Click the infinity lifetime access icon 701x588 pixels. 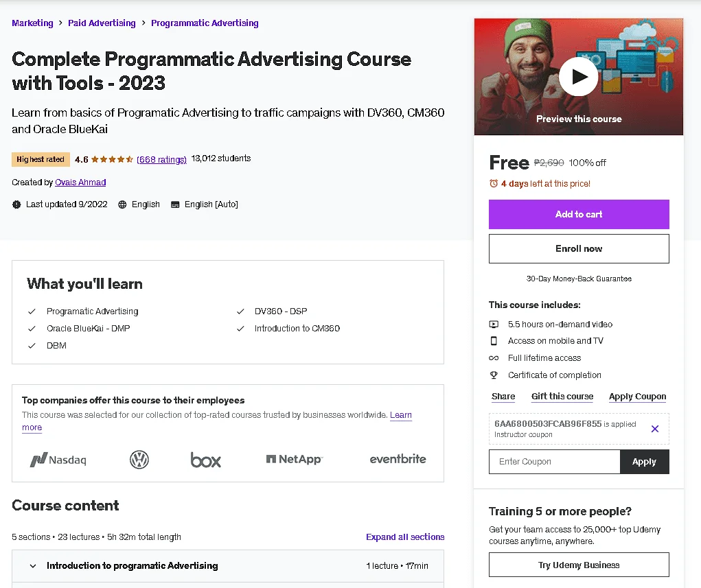pos(494,358)
